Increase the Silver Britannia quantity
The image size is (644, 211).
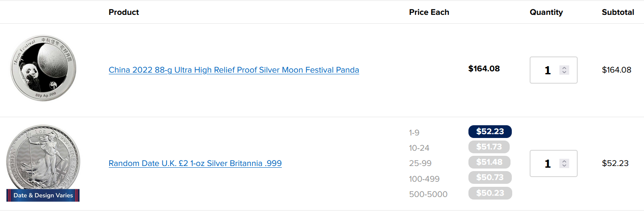[x=564, y=161]
